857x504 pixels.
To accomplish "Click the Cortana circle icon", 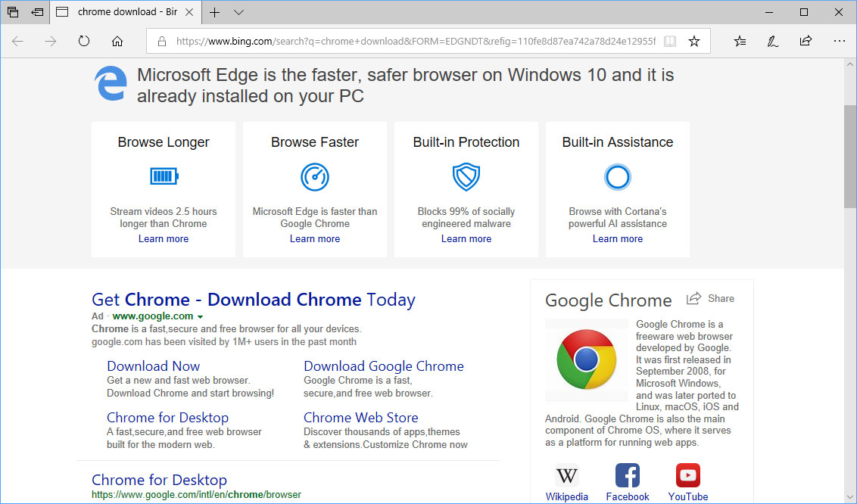I will click(618, 177).
